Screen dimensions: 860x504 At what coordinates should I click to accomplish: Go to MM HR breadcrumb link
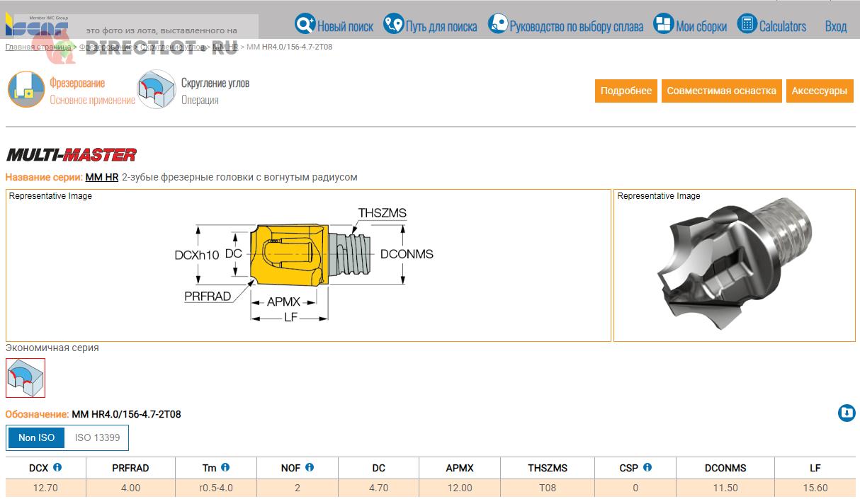pyautogui.click(x=225, y=47)
